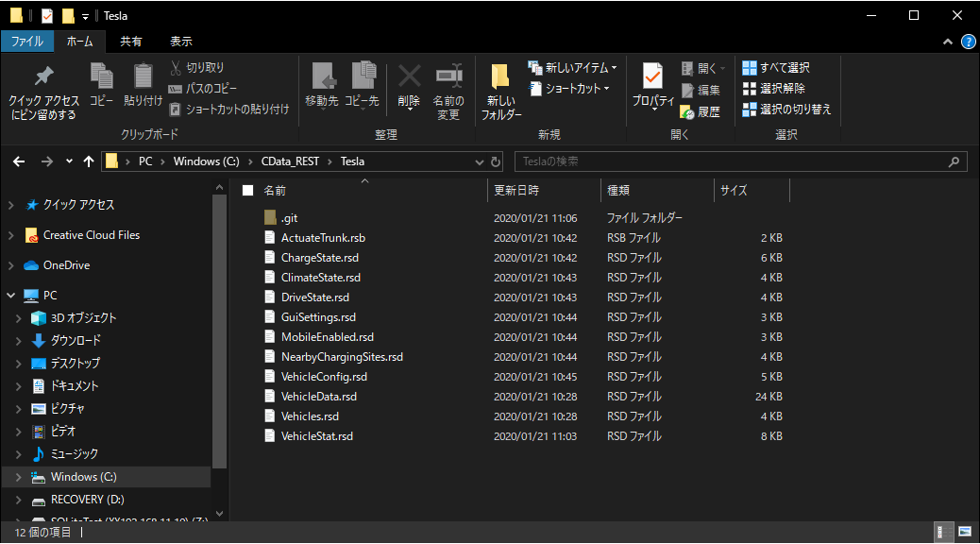The width and height of the screenshot is (980, 544).
Task: Open the help question mark icon
Action: pos(968,42)
